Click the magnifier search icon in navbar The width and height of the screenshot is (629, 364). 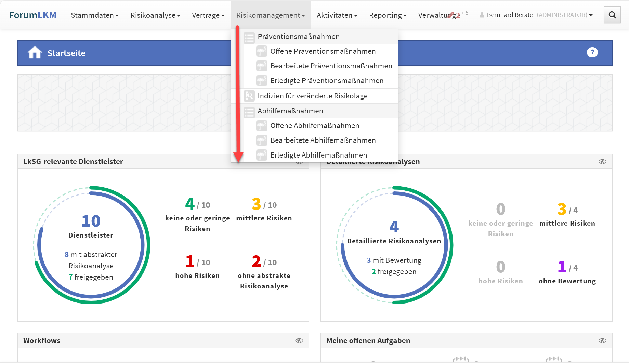612,15
